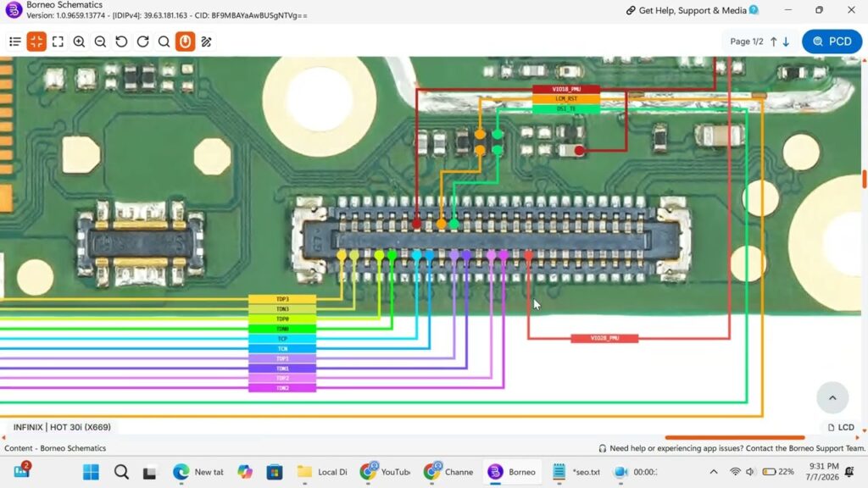The image size is (868, 488).
Task: Click the Borneo Schematics logo icon
Action: [14, 9]
